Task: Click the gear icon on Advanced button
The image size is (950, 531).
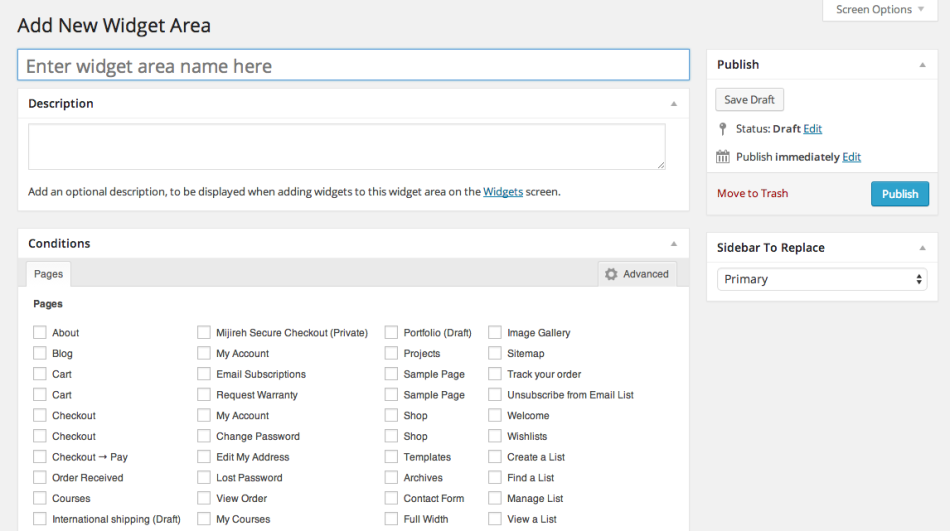Action: 611,274
